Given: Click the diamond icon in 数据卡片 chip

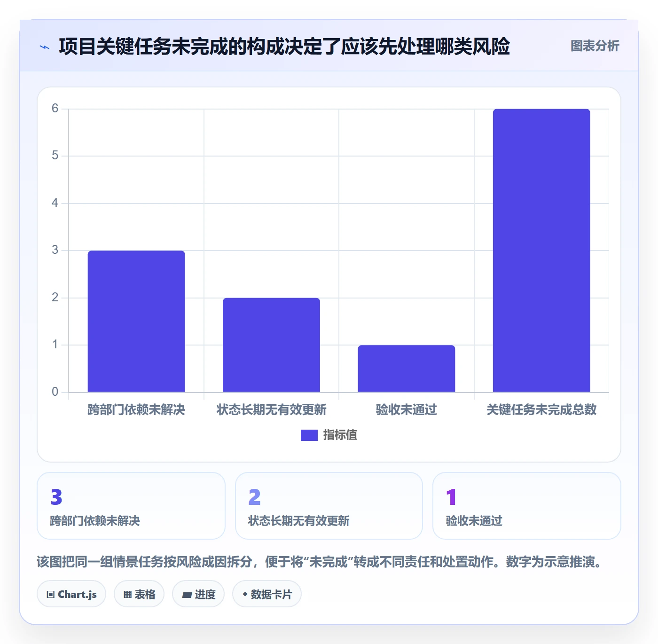Looking at the screenshot, I should click(245, 594).
